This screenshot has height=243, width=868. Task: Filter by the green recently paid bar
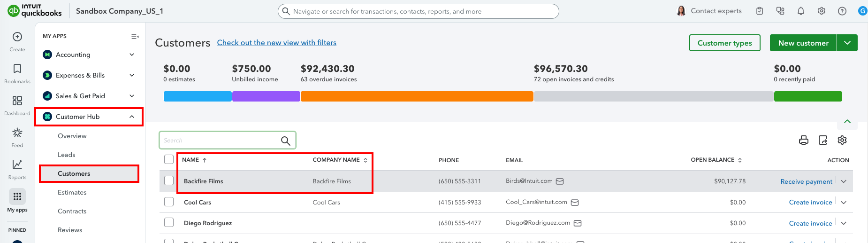pos(808,96)
